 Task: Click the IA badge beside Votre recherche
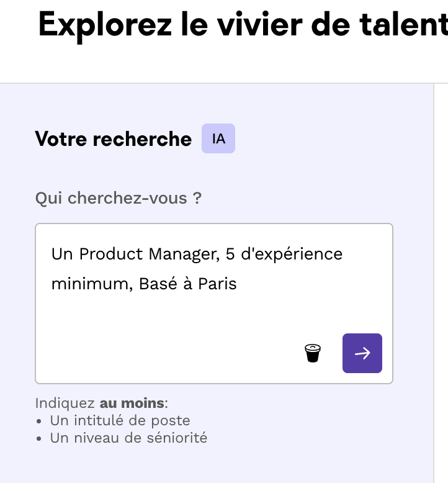pyautogui.click(x=218, y=138)
